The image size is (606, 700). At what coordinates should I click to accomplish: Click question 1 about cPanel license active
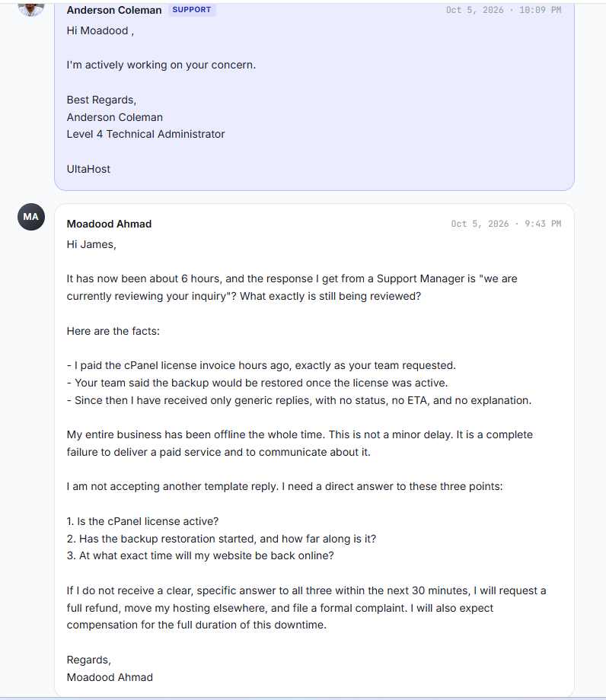[x=142, y=521]
